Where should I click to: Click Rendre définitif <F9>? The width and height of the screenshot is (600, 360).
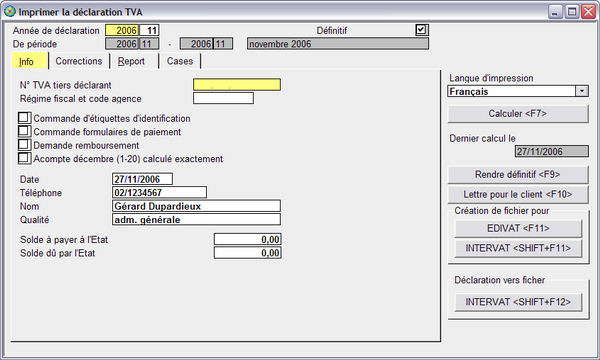click(x=518, y=174)
